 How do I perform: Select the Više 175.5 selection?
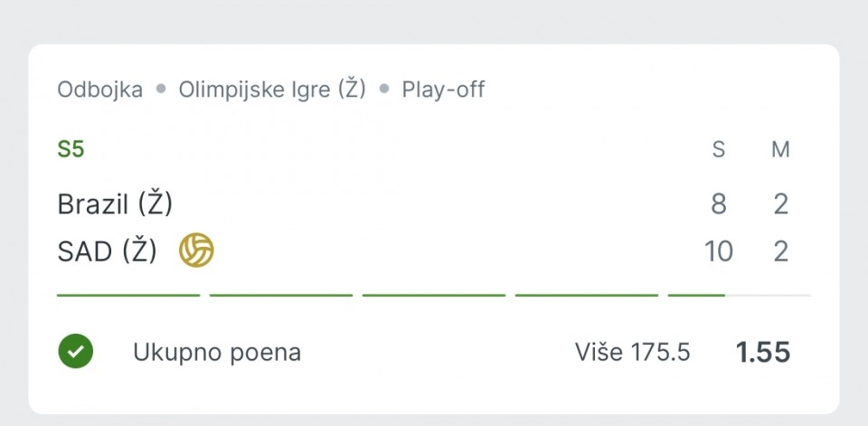(632, 353)
